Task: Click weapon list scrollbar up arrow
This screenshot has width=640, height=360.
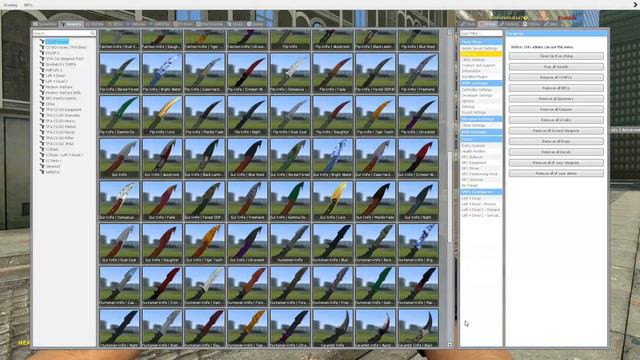Action: click(450, 32)
